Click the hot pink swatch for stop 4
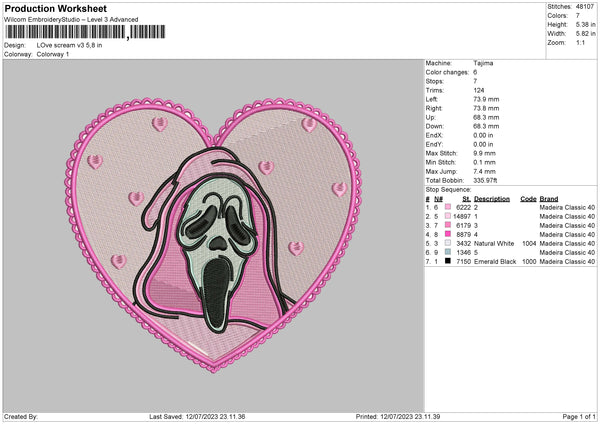 [448, 234]
